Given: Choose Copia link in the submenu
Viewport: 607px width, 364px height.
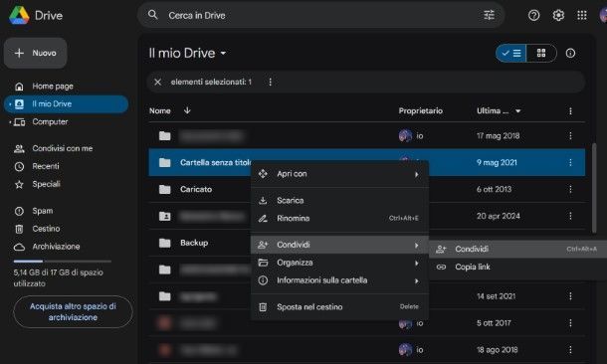Looking at the screenshot, I should tap(518, 267).
